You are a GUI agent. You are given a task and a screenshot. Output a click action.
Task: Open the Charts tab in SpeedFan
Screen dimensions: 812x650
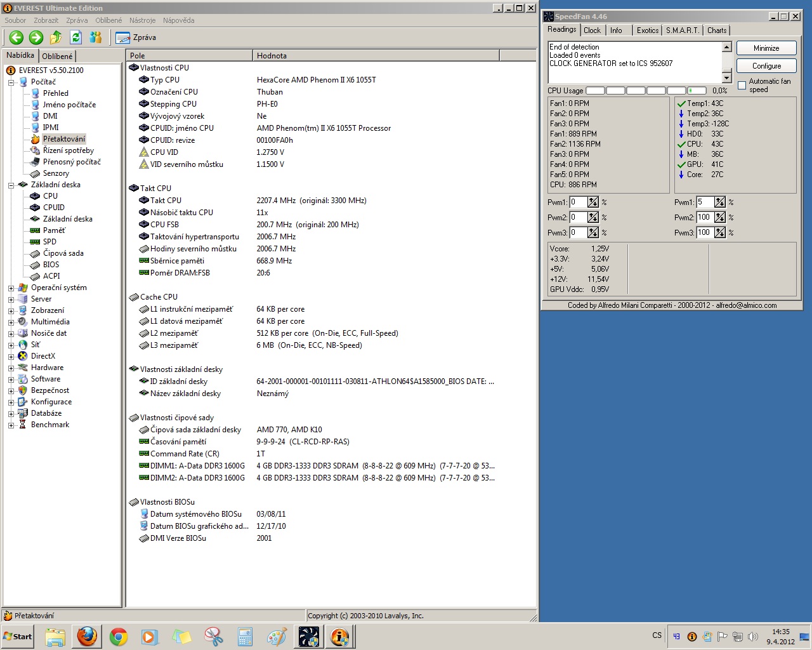click(717, 30)
